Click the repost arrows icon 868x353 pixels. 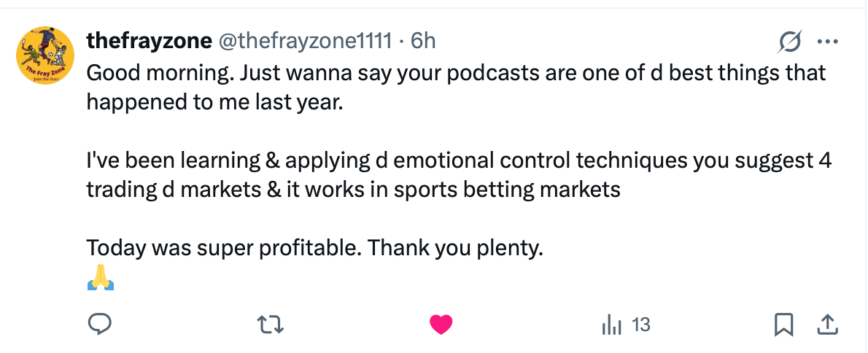pyautogui.click(x=270, y=324)
